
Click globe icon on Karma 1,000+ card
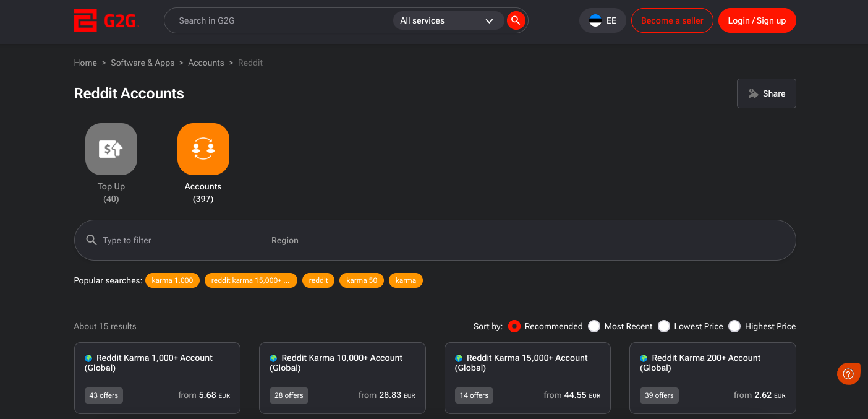point(88,358)
